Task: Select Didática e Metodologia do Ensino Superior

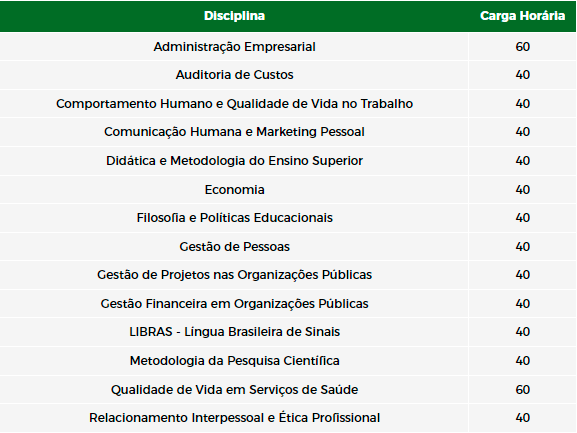Action: [234, 160]
